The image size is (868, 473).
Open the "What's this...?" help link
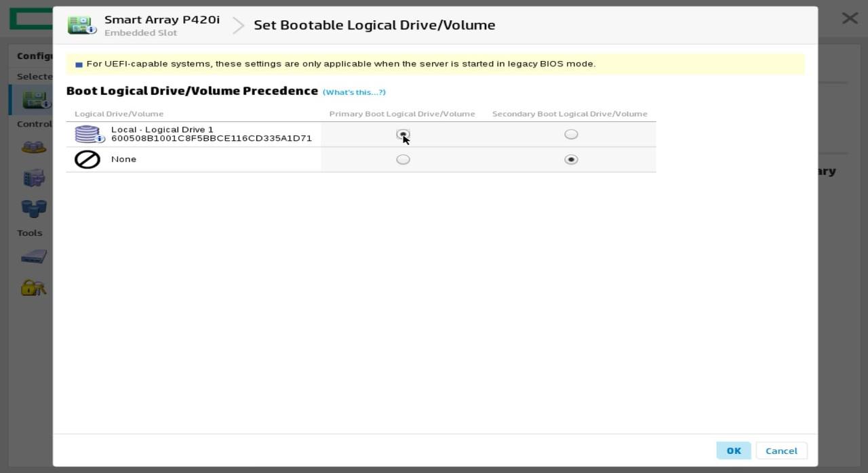[x=354, y=92]
